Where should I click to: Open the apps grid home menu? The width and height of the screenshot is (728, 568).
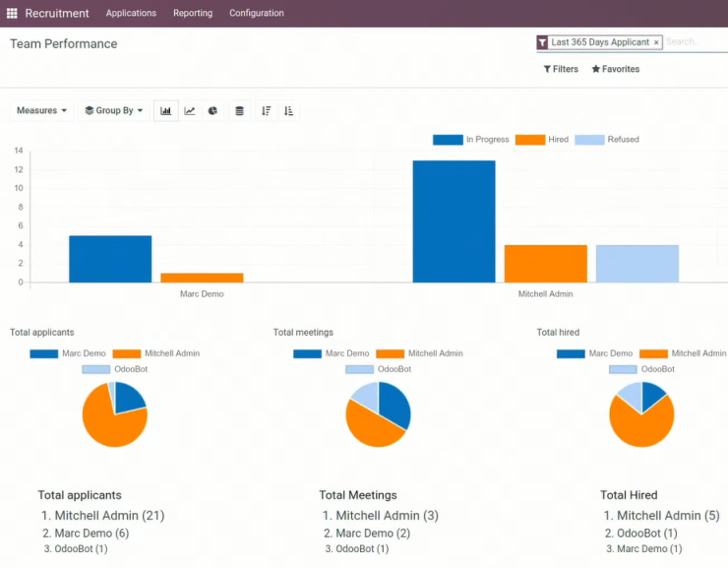tap(12, 13)
